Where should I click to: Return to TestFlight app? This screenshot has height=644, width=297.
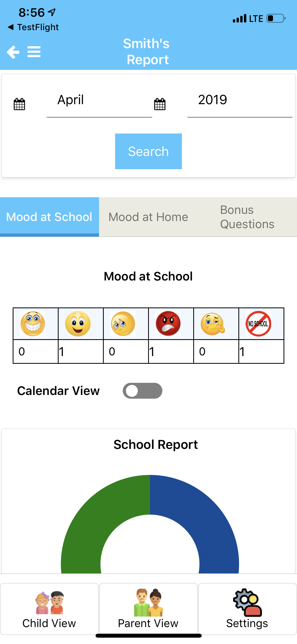pyautogui.click(x=33, y=27)
